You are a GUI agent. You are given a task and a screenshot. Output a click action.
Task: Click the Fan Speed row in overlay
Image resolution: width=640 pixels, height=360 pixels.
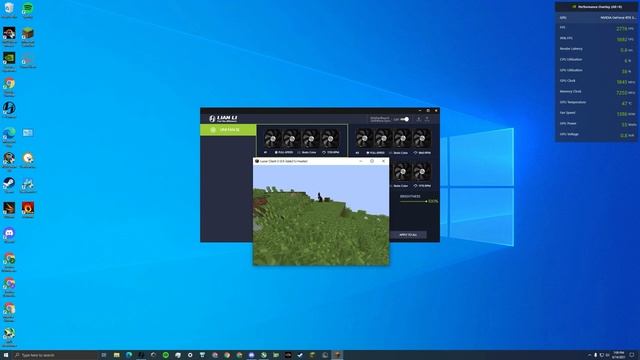(x=596, y=113)
